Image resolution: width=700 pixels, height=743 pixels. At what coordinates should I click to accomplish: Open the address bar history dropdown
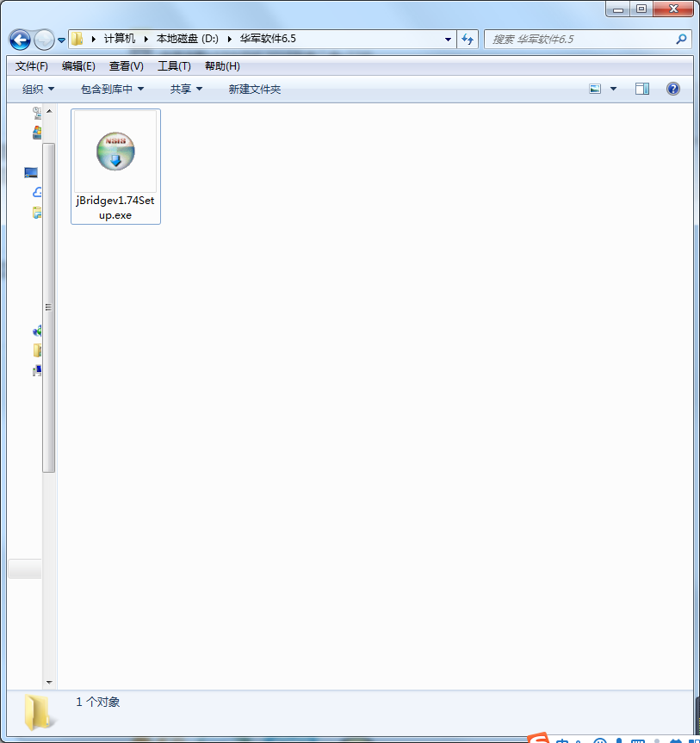tap(448, 40)
